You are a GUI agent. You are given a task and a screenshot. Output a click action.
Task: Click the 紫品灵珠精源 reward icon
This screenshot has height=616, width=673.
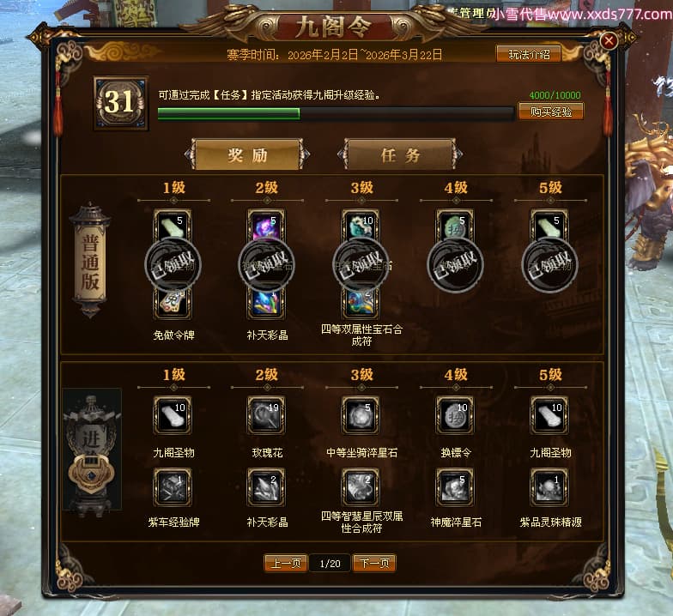point(549,487)
